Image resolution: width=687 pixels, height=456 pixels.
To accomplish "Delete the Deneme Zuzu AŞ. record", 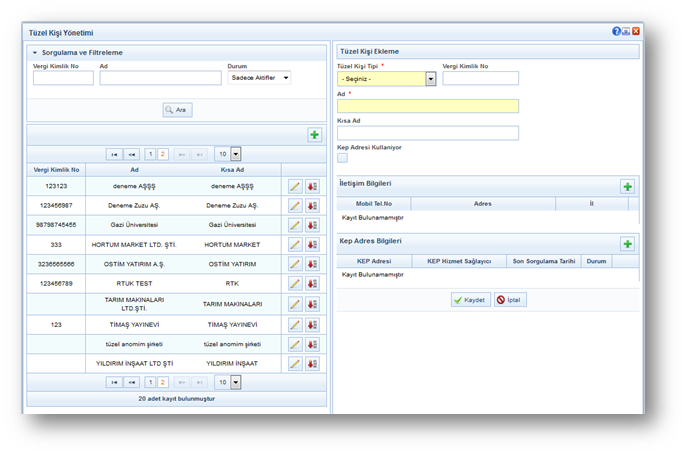I will [312, 206].
